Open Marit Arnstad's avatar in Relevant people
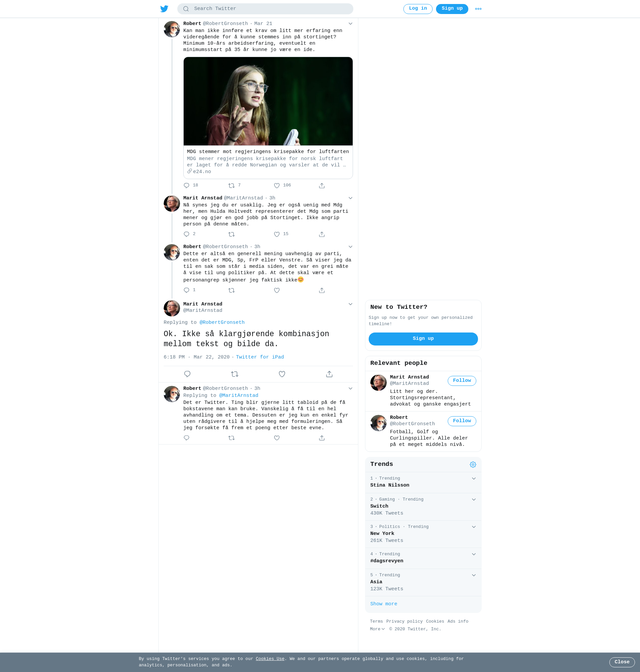Viewport: 640px width, 672px height. click(x=378, y=383)
